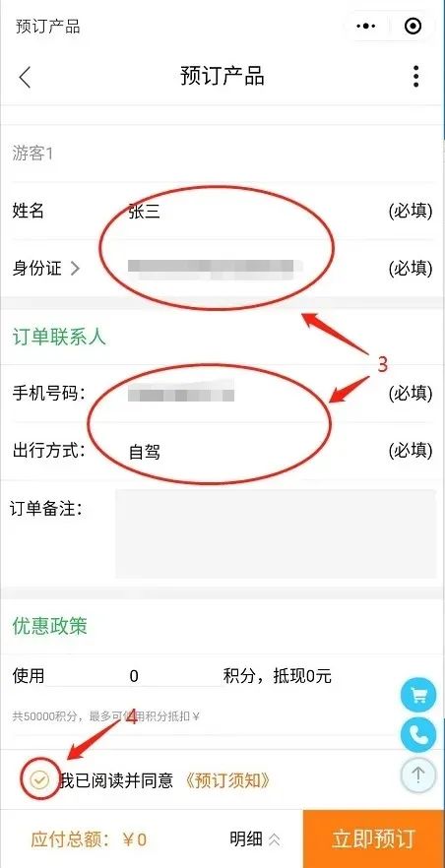
Task: Go back using the left arrow icon
Action: point(25,77)
